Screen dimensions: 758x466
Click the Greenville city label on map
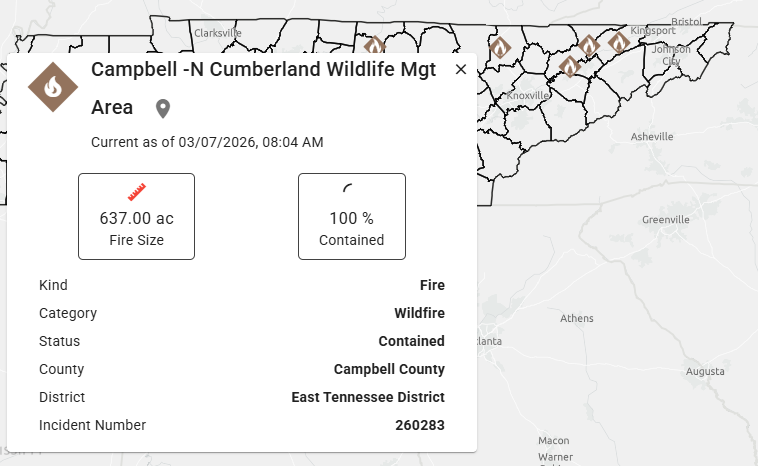click(666, 219)
